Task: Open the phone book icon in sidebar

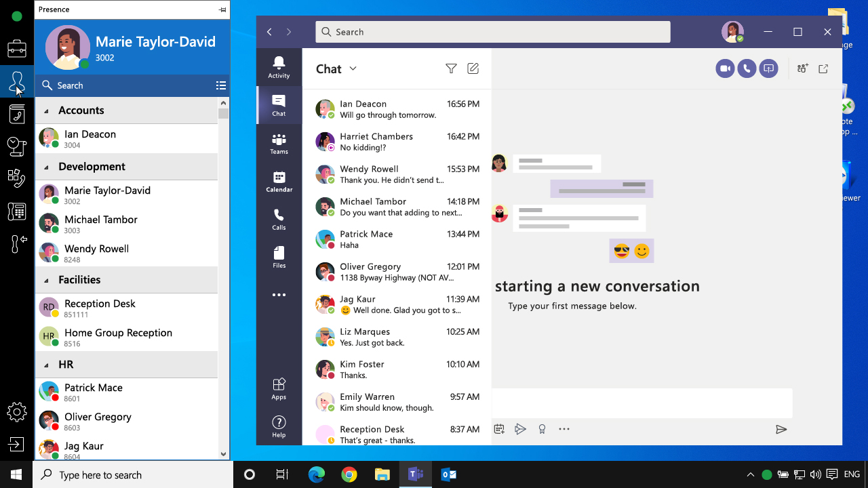Action: [17, 115]
